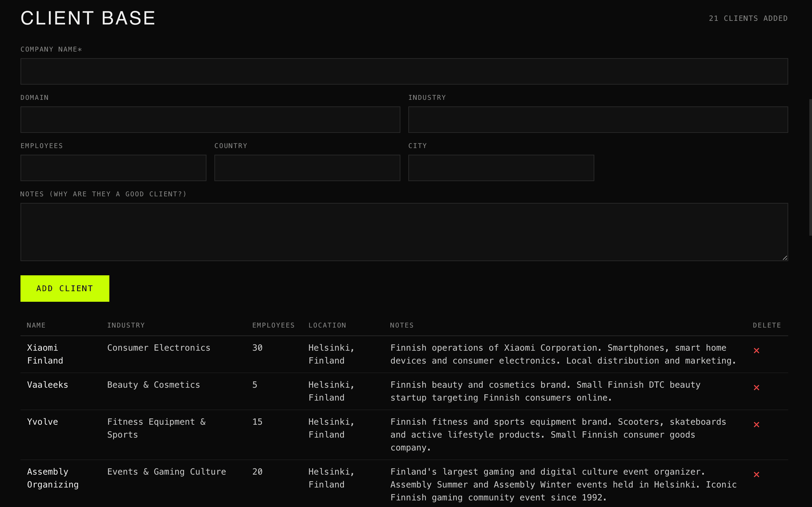Click the Industry column header in table
Image resolution: width=812 pixels, height=507 pixels.
[126, 325]
